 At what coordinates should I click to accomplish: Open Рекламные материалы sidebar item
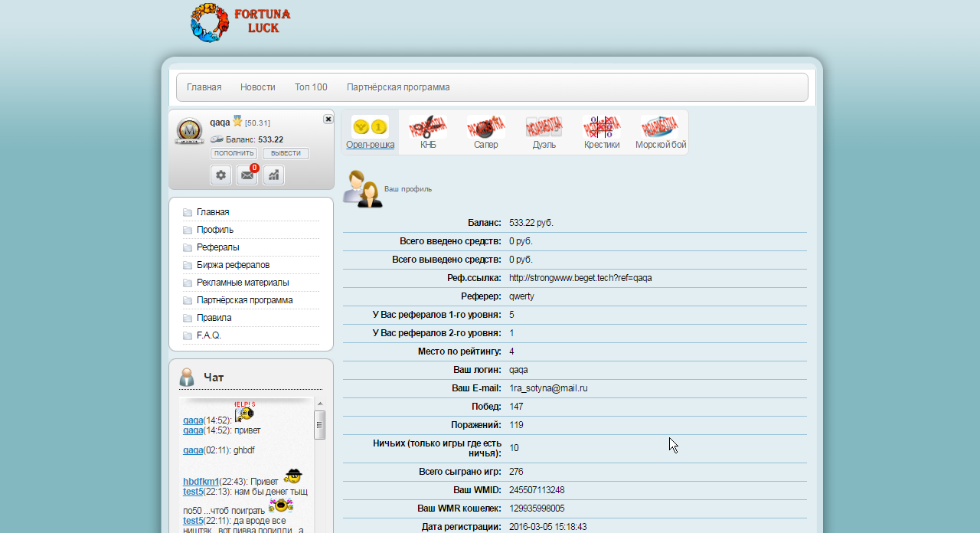243,283
